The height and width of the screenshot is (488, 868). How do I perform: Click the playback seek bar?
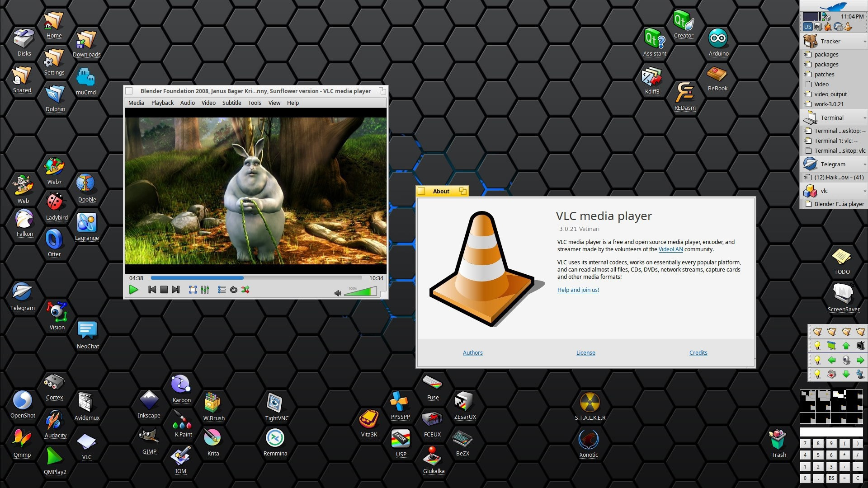pos(256,278)
